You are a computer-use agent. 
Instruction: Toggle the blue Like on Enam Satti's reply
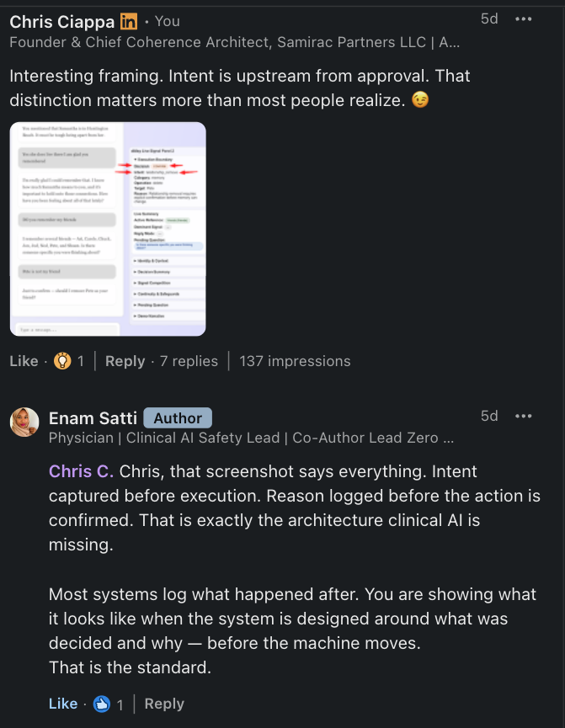(x=63, y=704)
